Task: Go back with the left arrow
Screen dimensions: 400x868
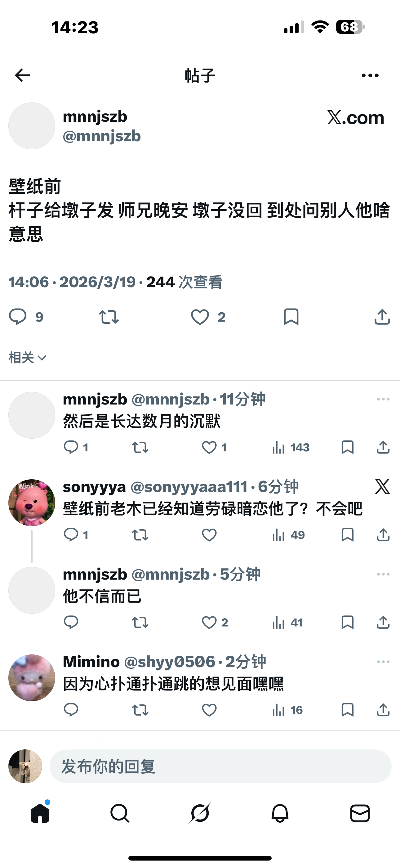Action: pyautogui.click(x=23, y=75)
